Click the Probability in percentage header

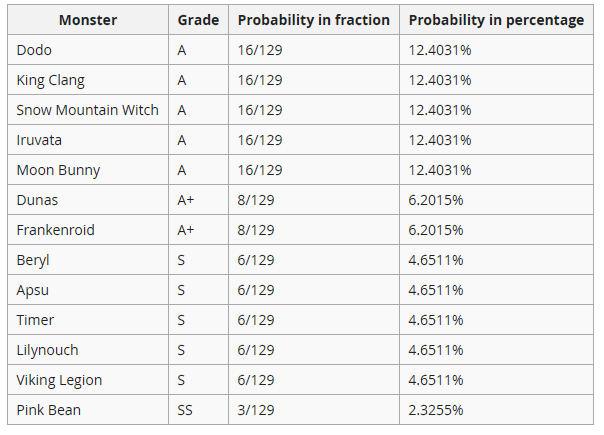coord(496,20)
